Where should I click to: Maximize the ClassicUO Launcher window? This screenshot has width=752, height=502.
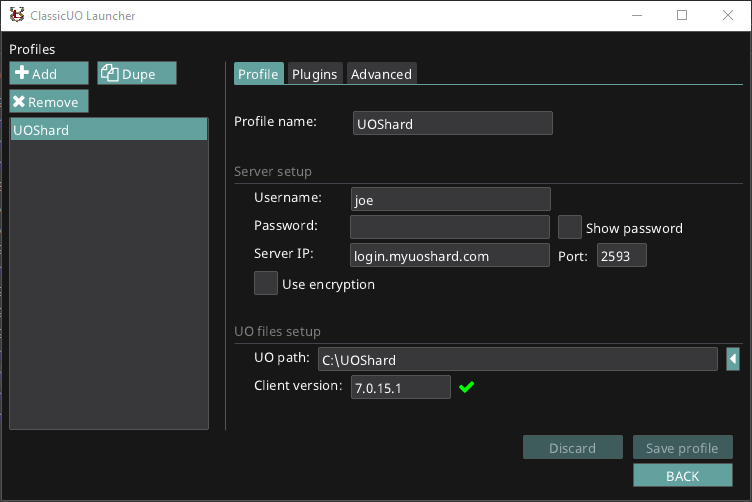tap(682, 15)
